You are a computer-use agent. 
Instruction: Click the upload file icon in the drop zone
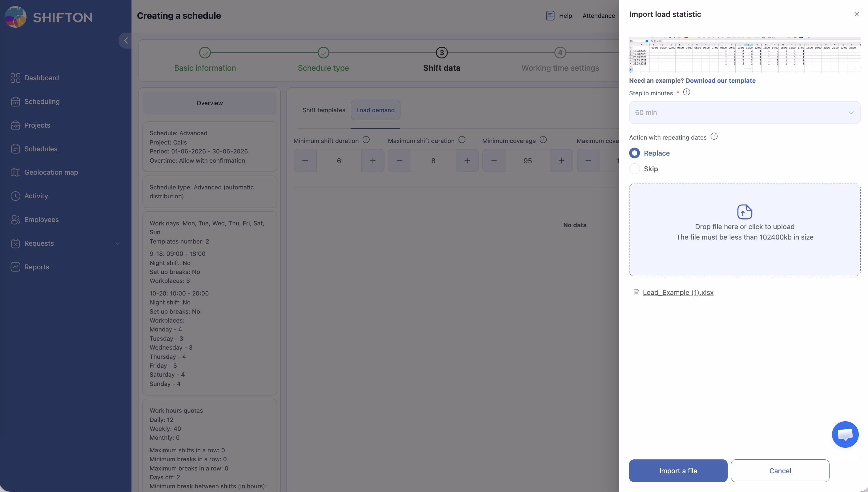744,212
